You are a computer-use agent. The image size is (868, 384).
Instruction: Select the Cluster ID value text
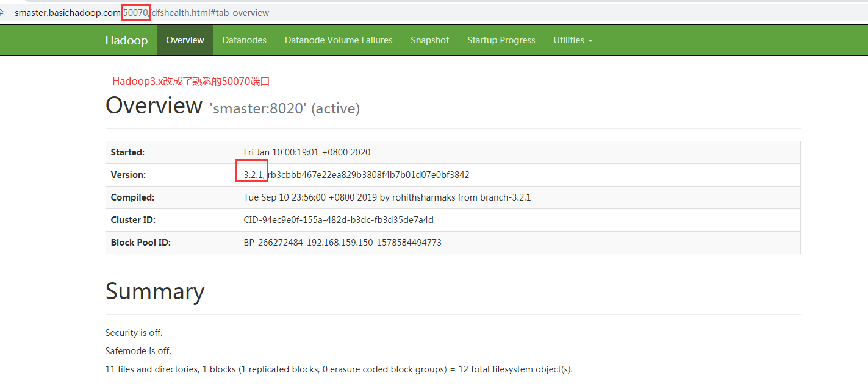click(x=338, y=219)
